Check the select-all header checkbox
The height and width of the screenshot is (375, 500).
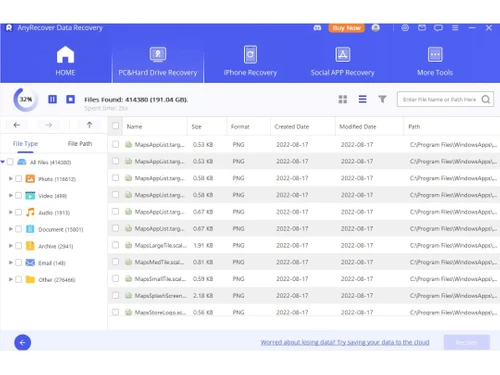pyautogui.click(x=115, y=126)
